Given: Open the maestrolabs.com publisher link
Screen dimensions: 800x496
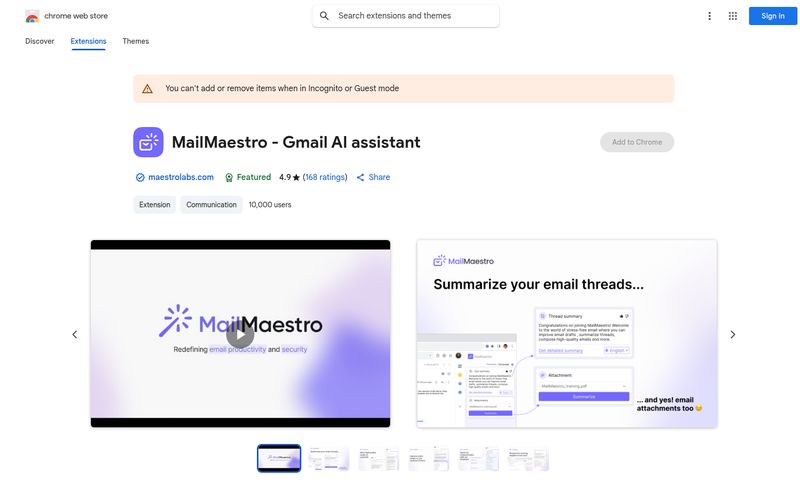Looking at the screenshot, I should pos(181,177).
